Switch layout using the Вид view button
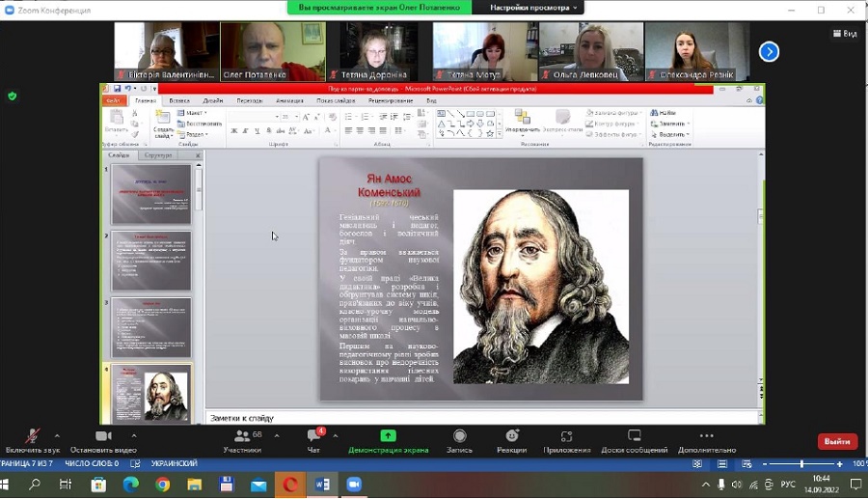Viewport: 868px width, 499px height. [844, 33]
